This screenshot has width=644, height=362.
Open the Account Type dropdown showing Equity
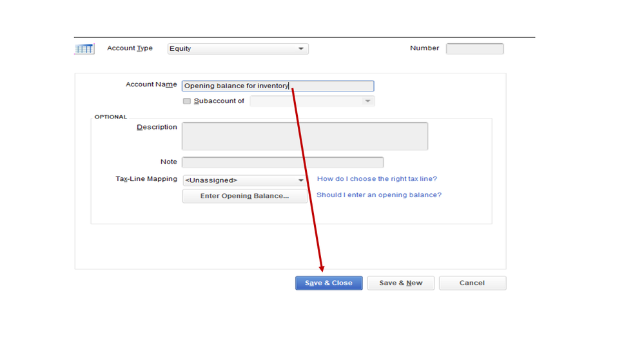tap(238, 48)
